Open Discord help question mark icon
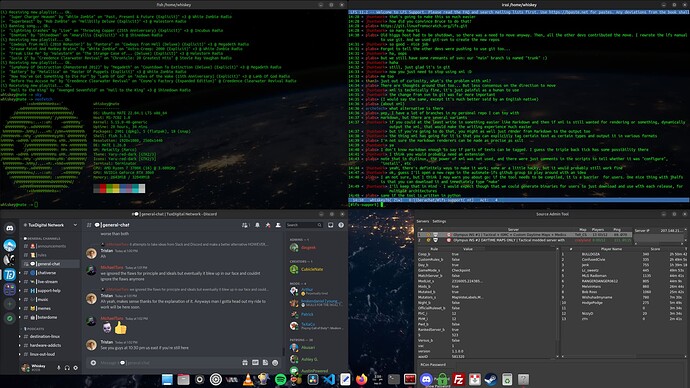 point(341,225)
